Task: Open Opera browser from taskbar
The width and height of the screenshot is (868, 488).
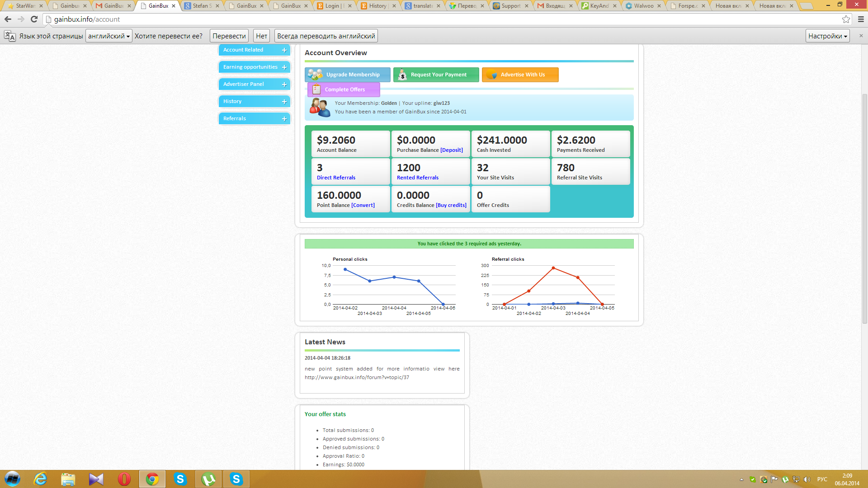Action: (x=124, y=479)
